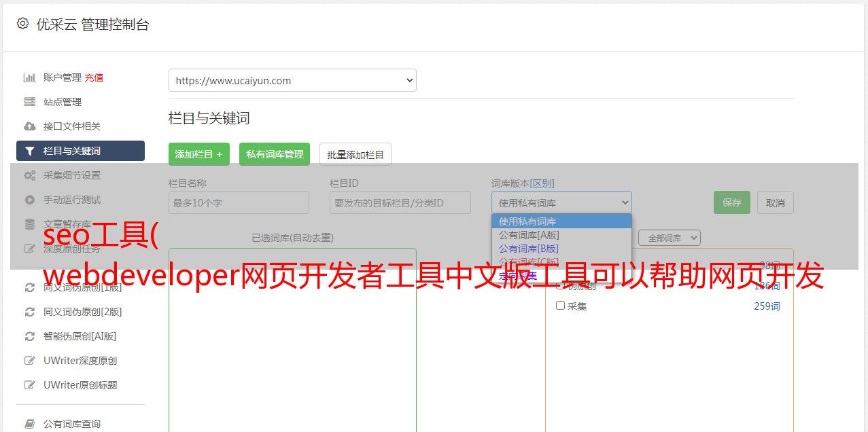
Task: Click the bar chart icon for 账户管理
Action: tap(29, 77)
